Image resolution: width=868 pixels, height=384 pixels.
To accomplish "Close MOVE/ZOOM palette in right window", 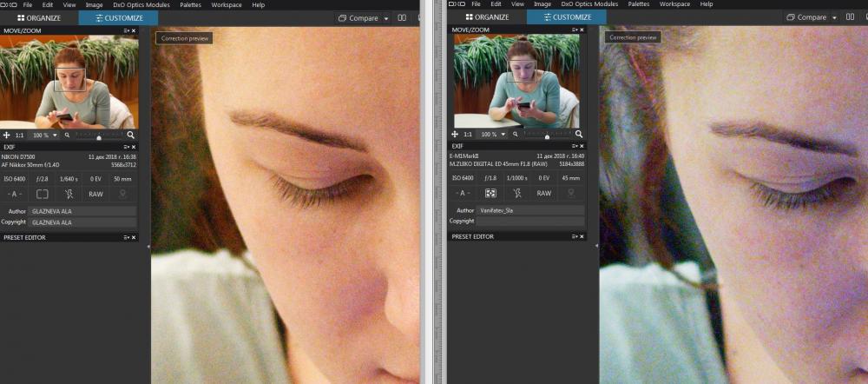I will click(582, 30).
